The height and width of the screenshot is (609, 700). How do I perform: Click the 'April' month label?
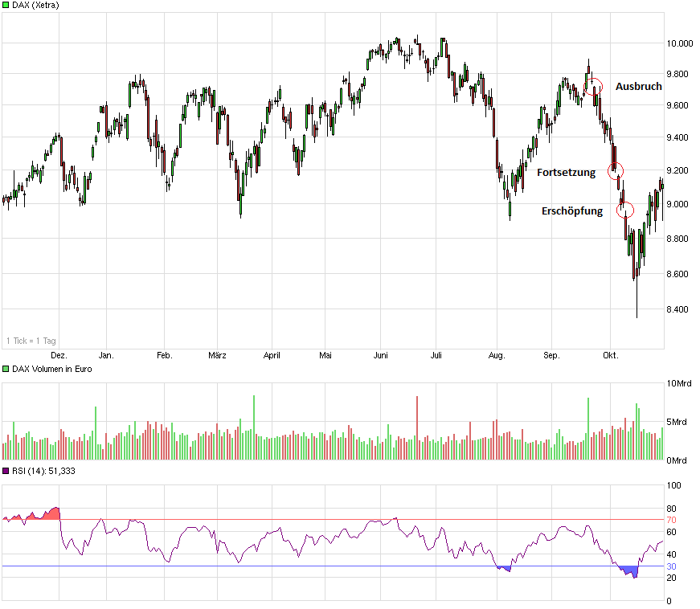pyautogui.click(x=272, y=356)
